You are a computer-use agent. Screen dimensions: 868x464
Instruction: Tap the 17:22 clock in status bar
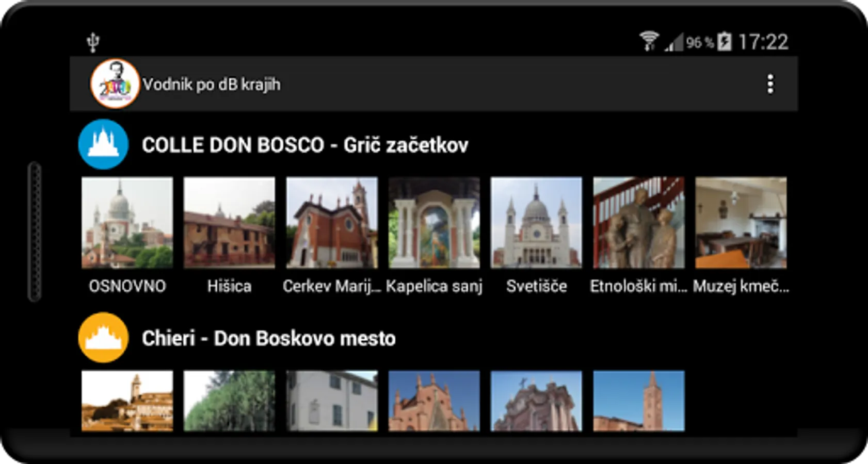(x=763, y=42)
